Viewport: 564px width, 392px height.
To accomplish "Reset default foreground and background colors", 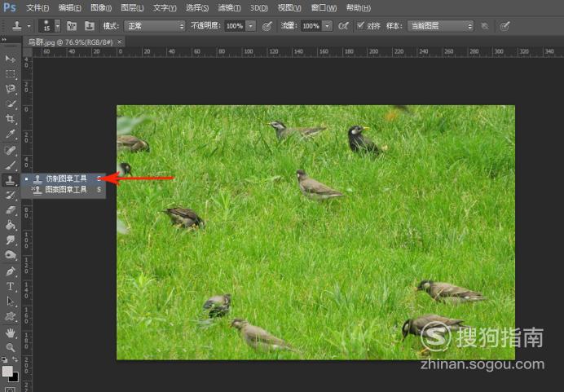I will pos(4,359).
